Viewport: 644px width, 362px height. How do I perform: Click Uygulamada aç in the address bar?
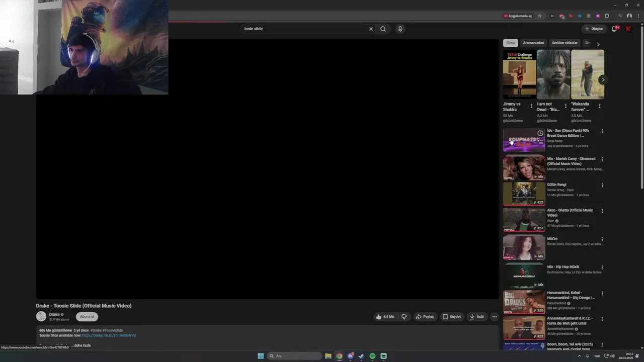[x=518, y=16]
